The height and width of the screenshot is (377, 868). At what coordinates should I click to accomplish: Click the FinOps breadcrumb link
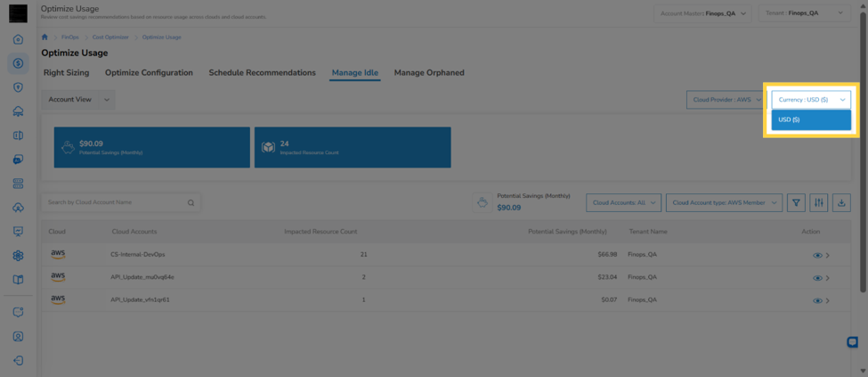coord(70,37)
